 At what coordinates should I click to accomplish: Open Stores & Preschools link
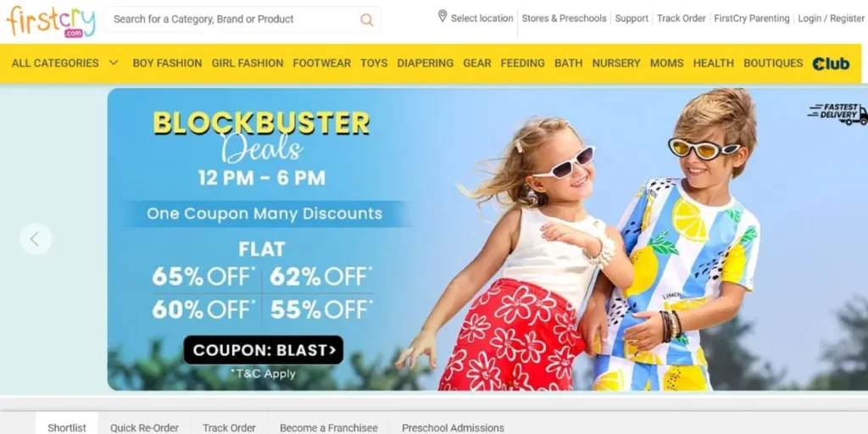[564, 19]
